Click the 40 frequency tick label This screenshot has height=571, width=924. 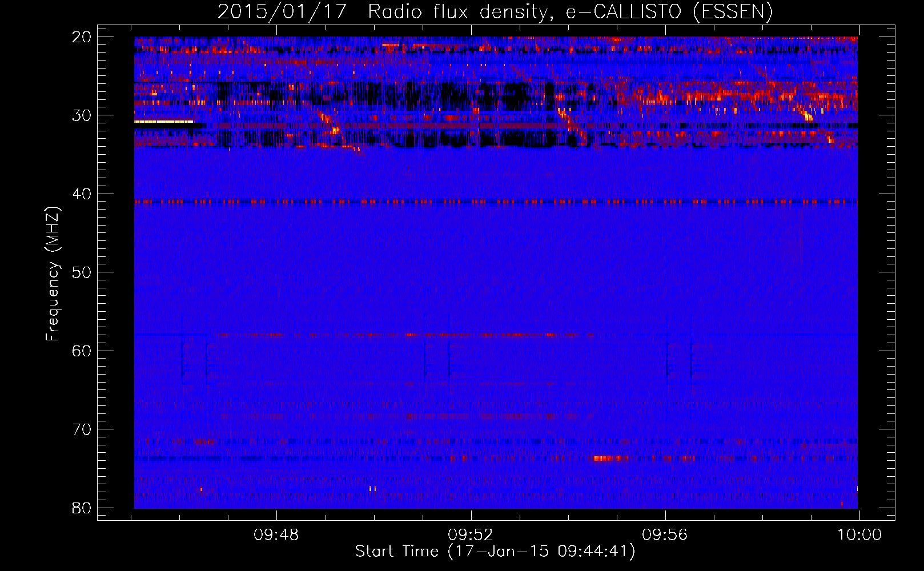pyautogui.click(x=82, y=194)
